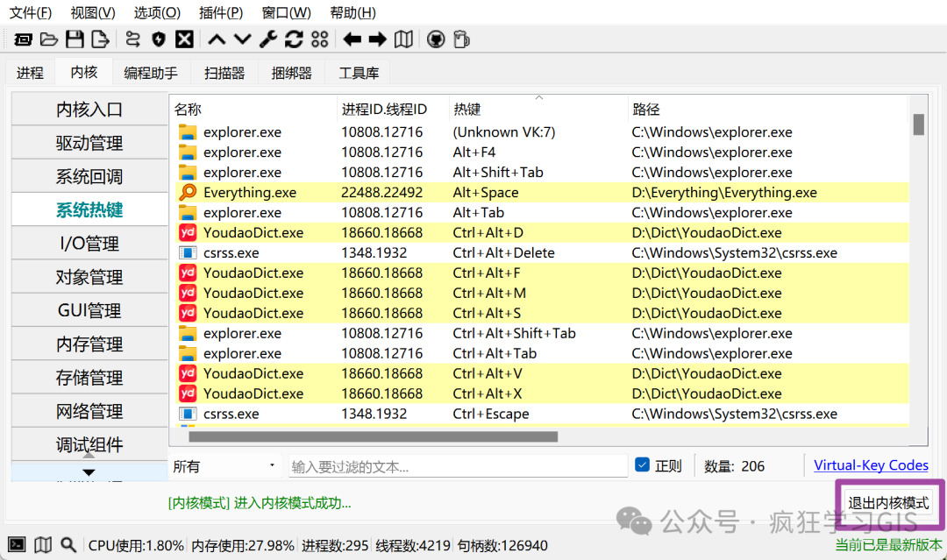The width and height of the screenshot is (947, 560).
Task: Select the shield icon on the toolbar
Action: pos(158,39)
